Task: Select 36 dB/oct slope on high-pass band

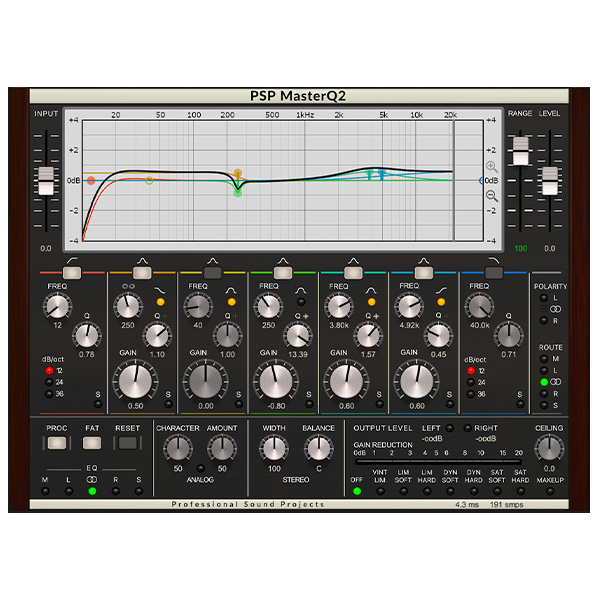Action: pos(49,394)
